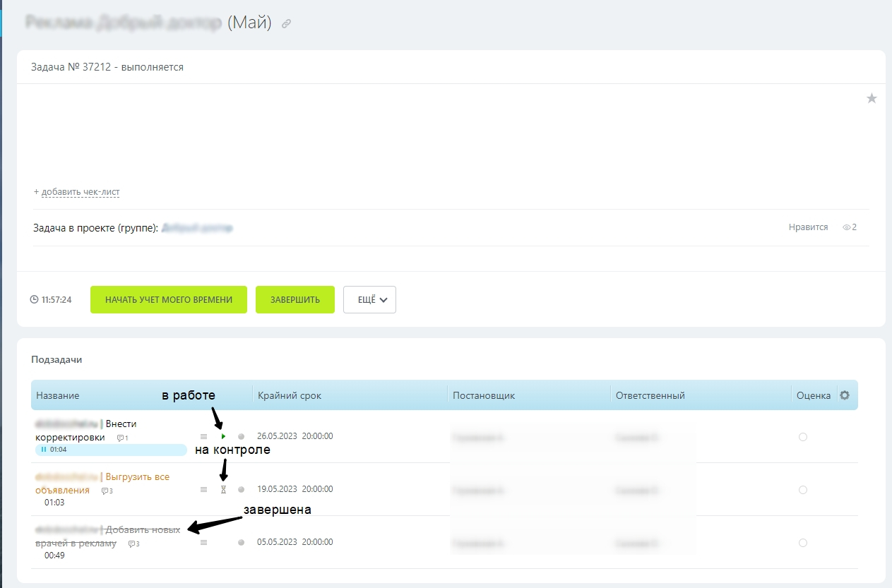Copy the task link via the chain icon

pyautogui.click(x=286, y=24)
